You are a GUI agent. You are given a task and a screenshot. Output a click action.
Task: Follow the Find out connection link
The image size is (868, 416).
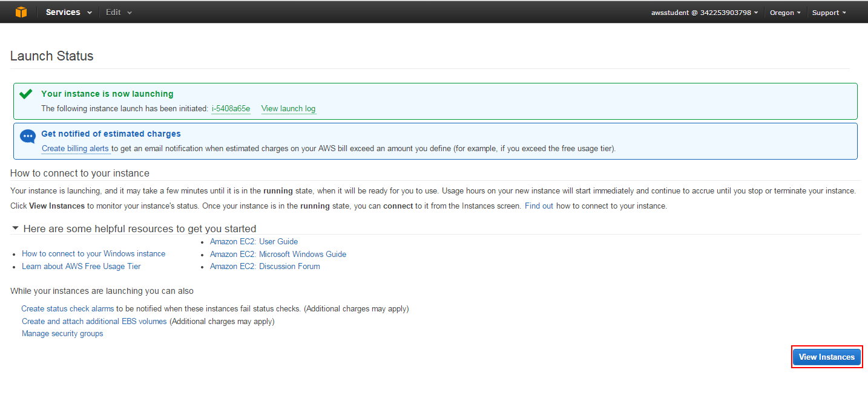click(x=539, y=206)
